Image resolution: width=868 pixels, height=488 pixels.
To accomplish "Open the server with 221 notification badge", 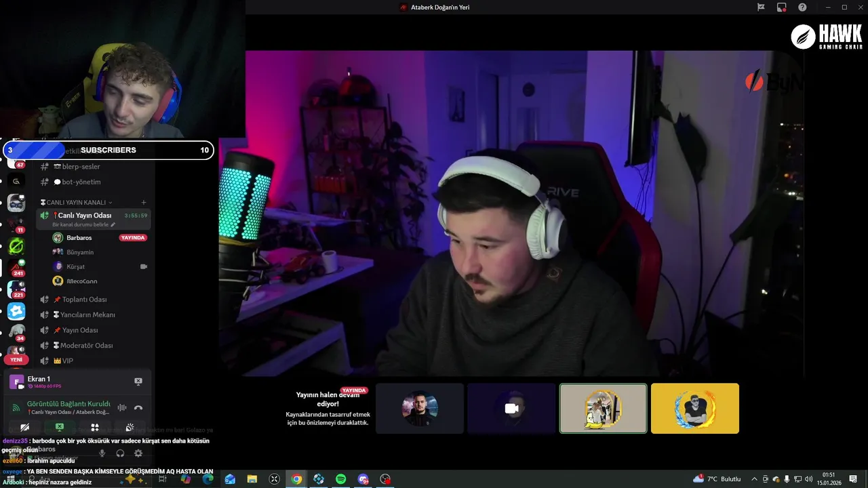I will click(16, 289).
